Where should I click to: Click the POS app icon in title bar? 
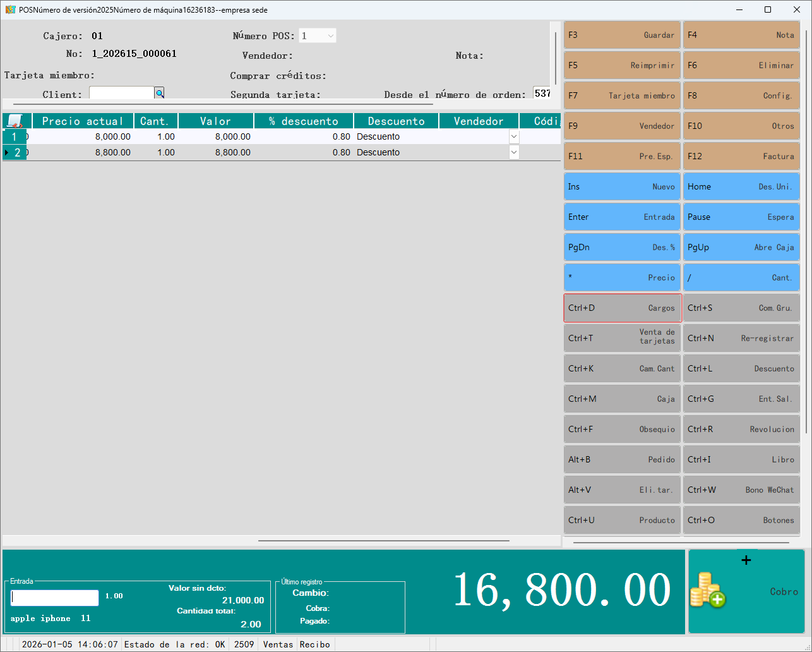(x=10, y=9)
